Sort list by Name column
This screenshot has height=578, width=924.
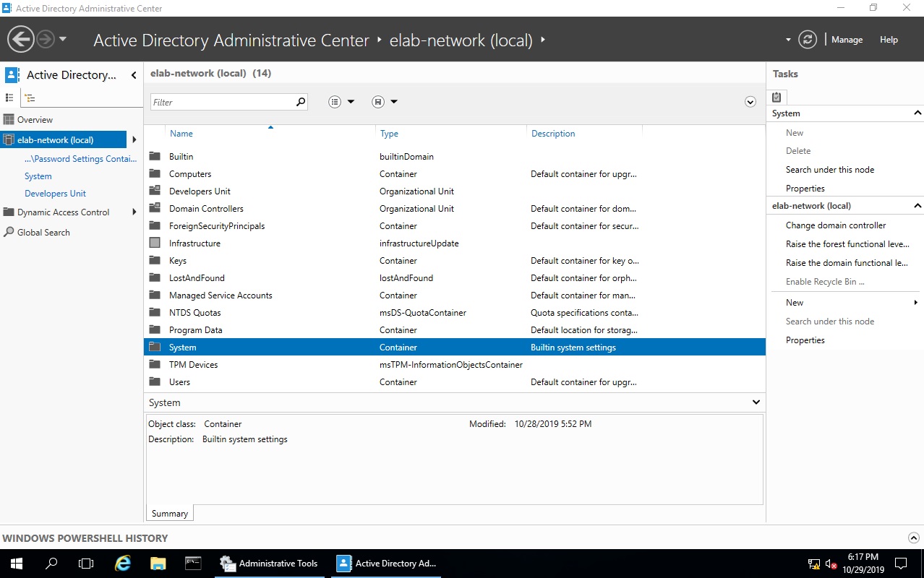click(181, 134)
